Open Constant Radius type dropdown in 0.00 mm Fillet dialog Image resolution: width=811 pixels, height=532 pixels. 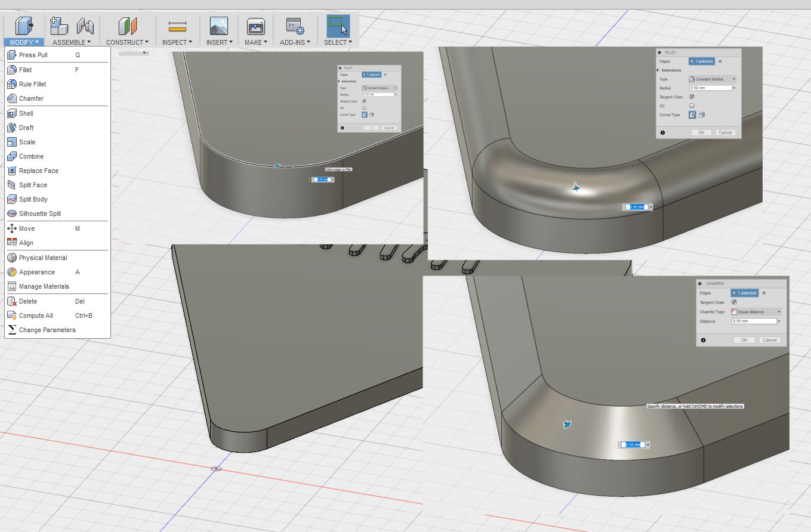[380, 88]
